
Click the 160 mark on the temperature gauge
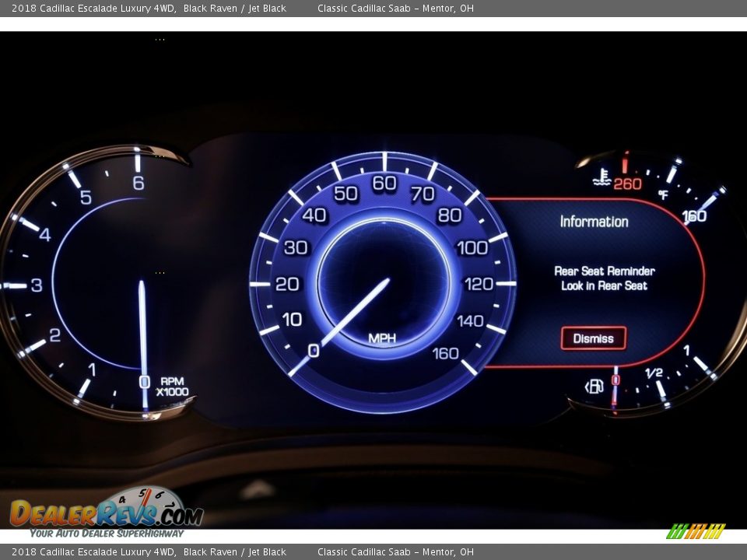click(x=695, y=215)
